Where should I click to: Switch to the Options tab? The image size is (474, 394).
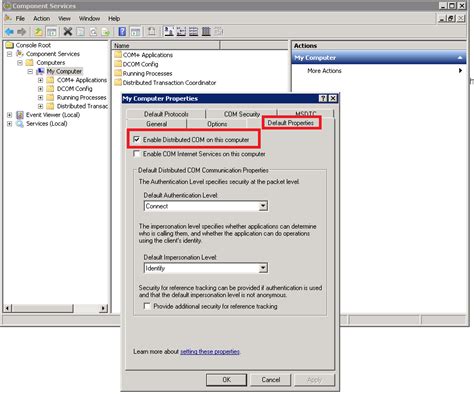click(217, 124)
